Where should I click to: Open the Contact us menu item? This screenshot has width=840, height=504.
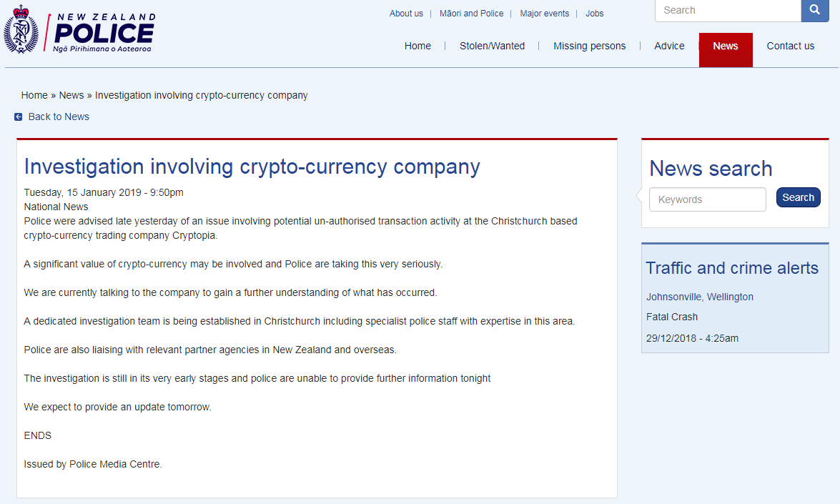790,46
